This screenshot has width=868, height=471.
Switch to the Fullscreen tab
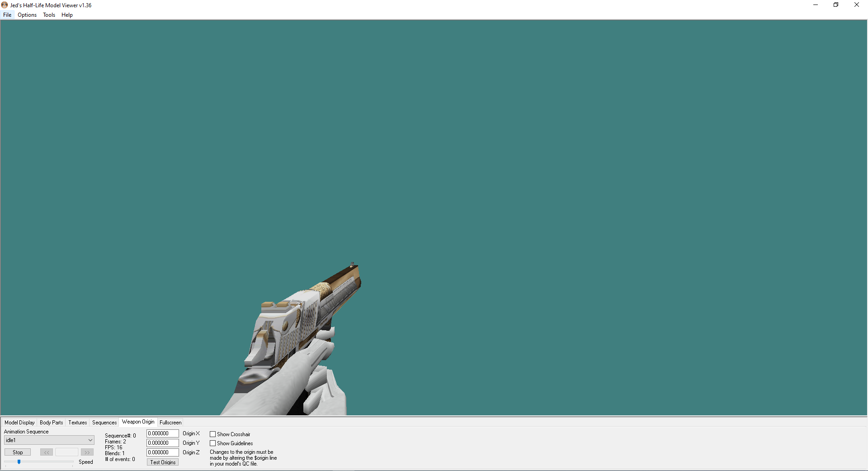[x=170, y=423]
